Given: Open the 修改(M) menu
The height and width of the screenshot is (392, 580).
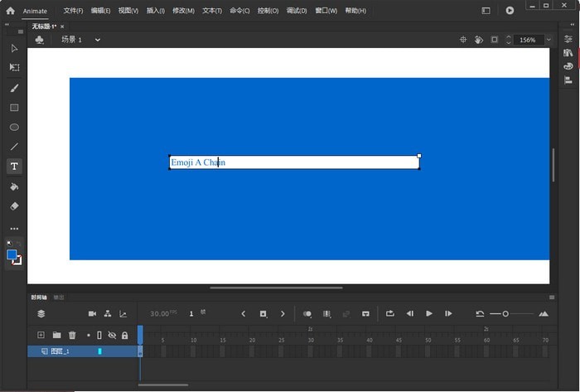Looking at the screenshot, I should click(x=183, y=11).
